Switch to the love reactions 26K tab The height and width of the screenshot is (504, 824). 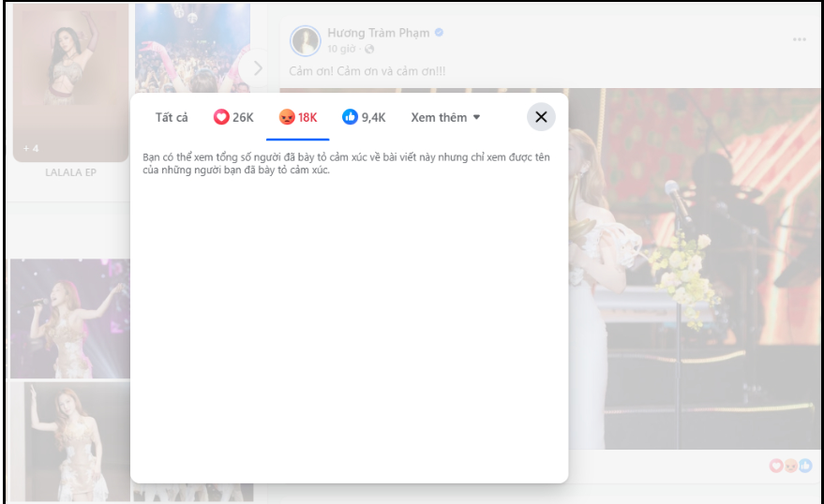point(233,118)
